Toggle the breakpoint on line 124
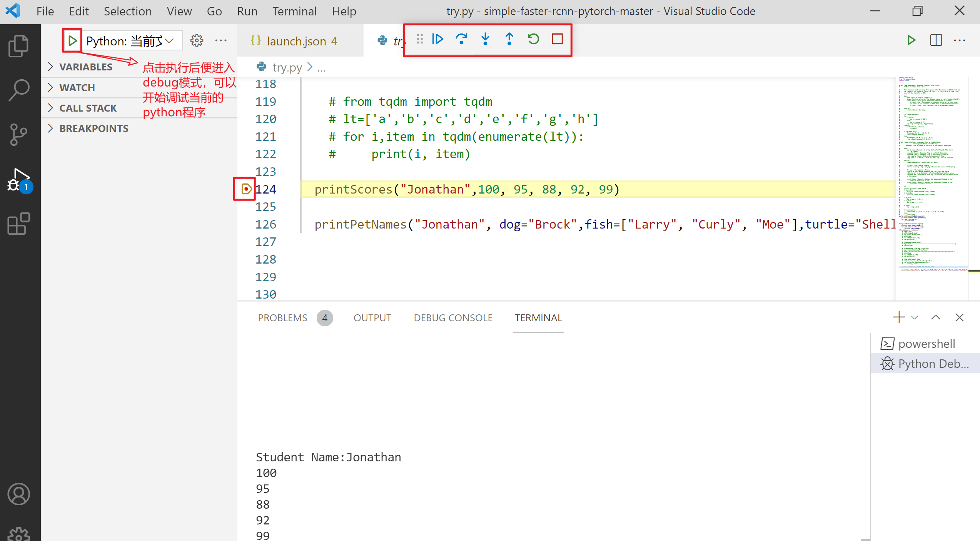The height and width of the screenshot is (541, 980). [x=246, y=189]
